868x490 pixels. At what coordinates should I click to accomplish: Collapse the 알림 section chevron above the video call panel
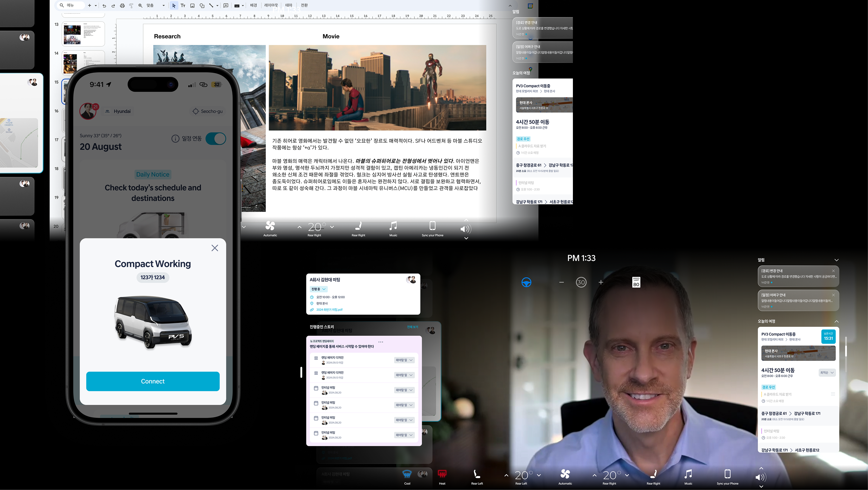tap(836, 260)
